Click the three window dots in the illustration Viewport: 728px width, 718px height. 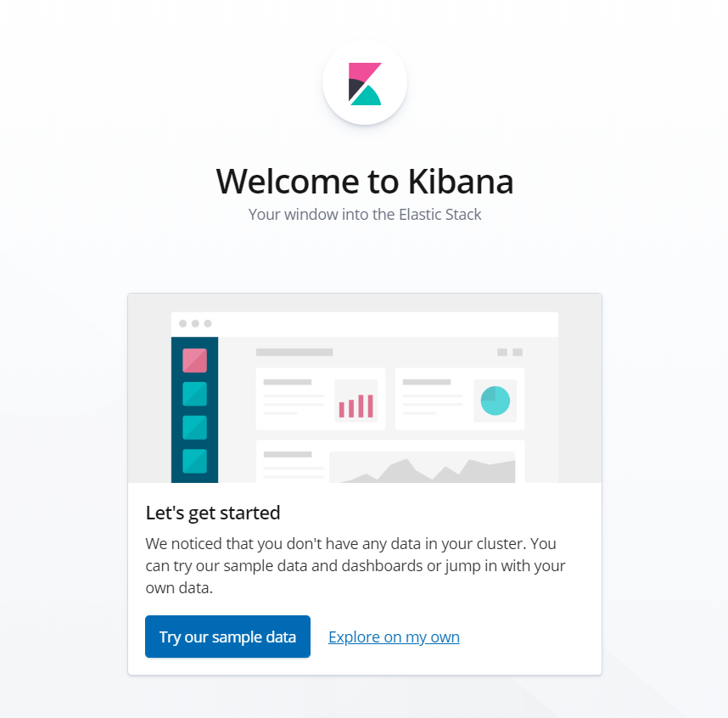tap(195, 323)
